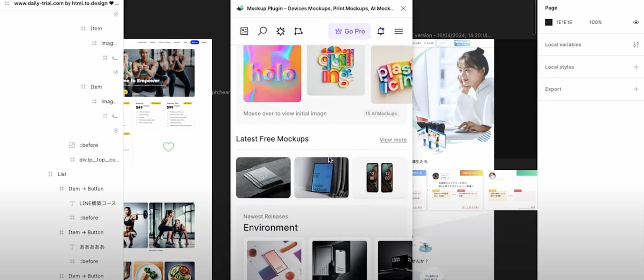Select the LINE構築コース text layer

pyautogui.click(x=97, y=203)
